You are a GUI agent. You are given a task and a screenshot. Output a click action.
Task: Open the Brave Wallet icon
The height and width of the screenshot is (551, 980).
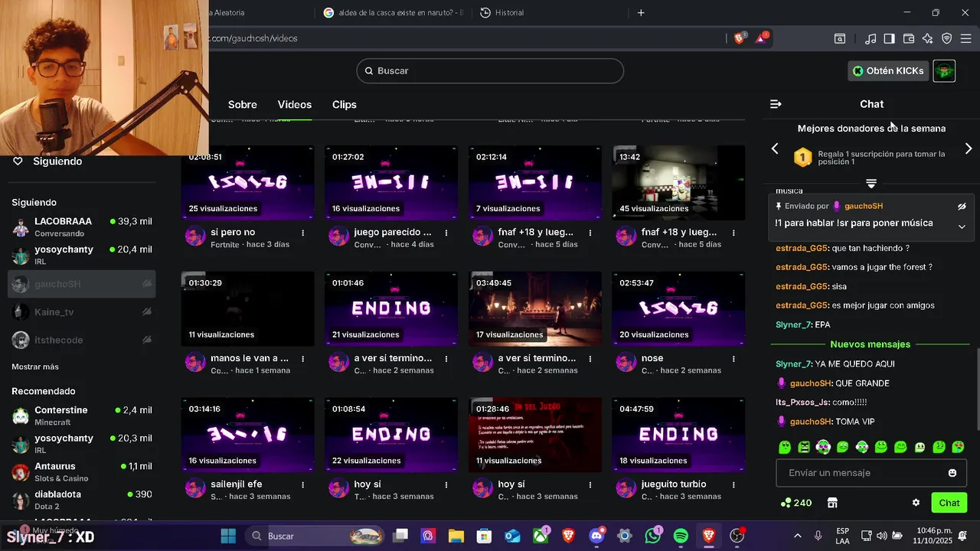pos(909,38)
